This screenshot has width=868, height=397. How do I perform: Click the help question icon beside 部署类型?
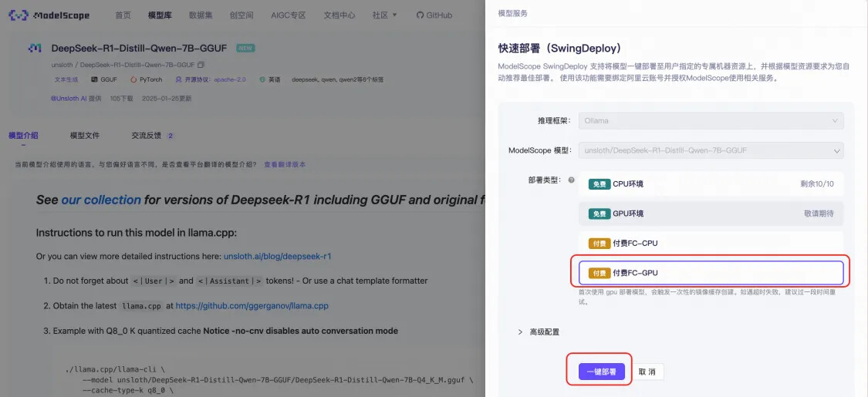coord(571,180)
